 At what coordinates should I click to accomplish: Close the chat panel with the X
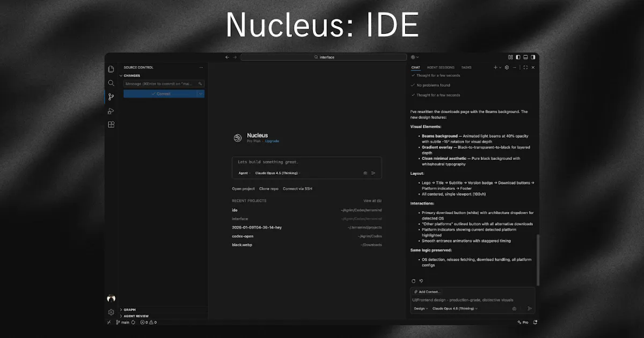point(533,68)
